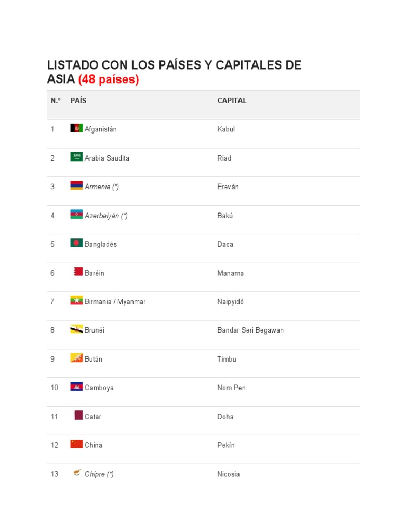Click the country name Arabia Saudita
This screenshot has width=399, height=532.
(107, 158)
